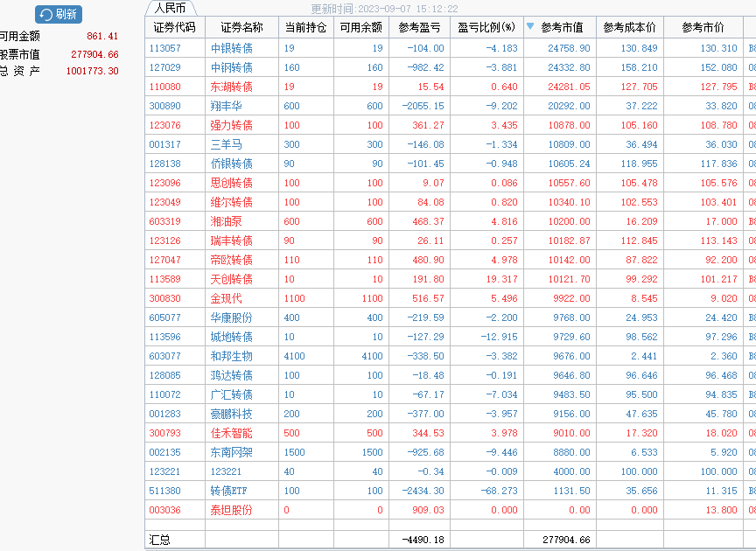Select the 帝欧转债 holding row
Viewport: 756px width, 551px height.
click(451, 260)
